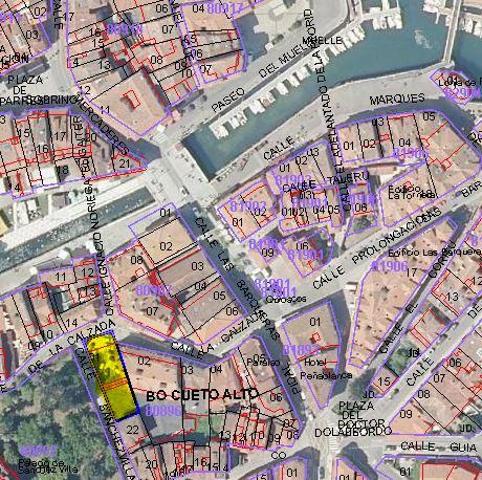The image size is (482, 480).
Task: Click the Edificio Las Barqueras label
Action: (x=435, y=253)
